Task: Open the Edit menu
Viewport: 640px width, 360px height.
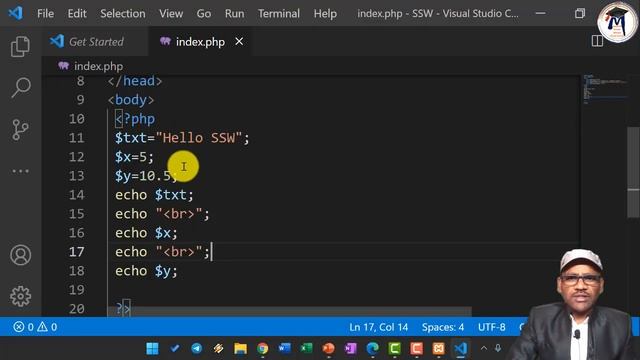Action: [77, 13]
